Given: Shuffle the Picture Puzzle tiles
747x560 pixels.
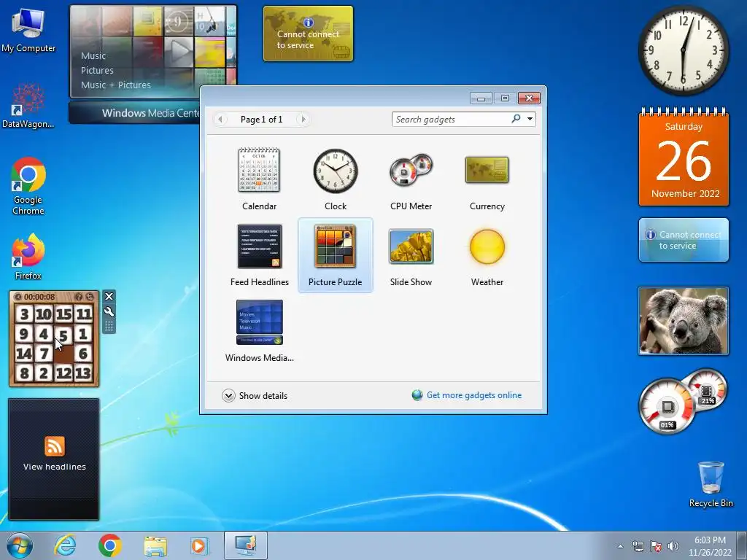Looking at the screenshot, I should click(90, 297).
